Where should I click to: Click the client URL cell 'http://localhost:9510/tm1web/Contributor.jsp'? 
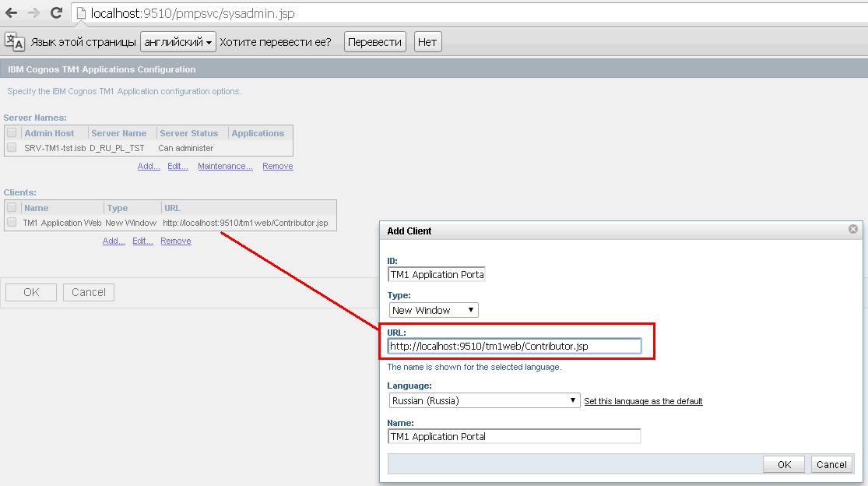[245, 223]
